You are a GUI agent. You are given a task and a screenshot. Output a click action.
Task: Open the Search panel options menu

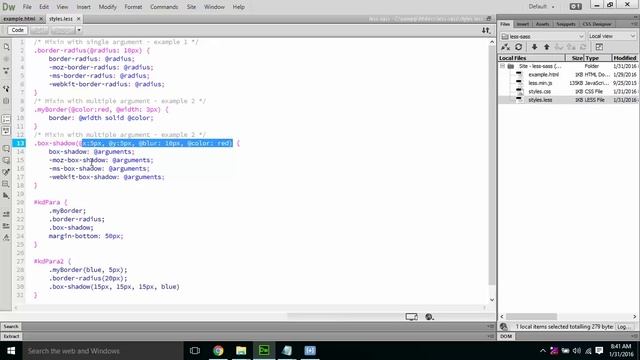pyautogui.click(x=490, y=327)
